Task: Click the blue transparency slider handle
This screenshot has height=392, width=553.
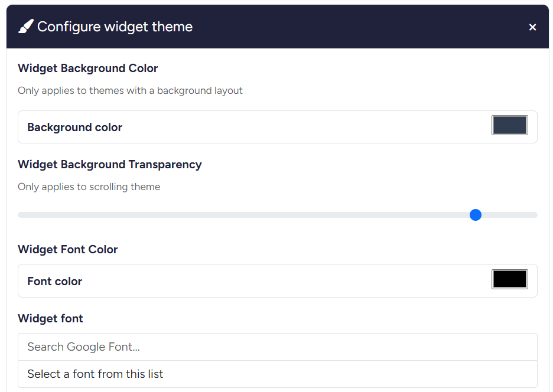Action: [x=476, y=215]
